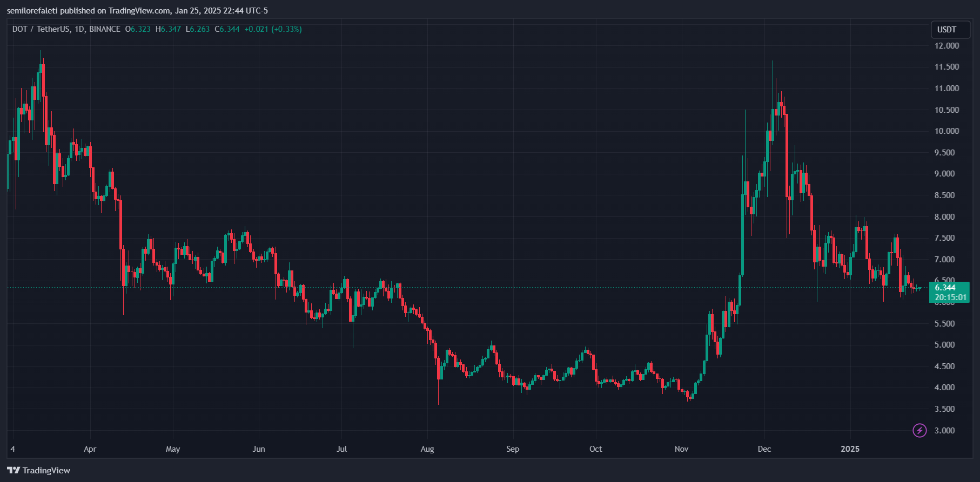The image size is (980, 482).
Task: Click the Jul label on time axis
Action: tap(341, 449)
